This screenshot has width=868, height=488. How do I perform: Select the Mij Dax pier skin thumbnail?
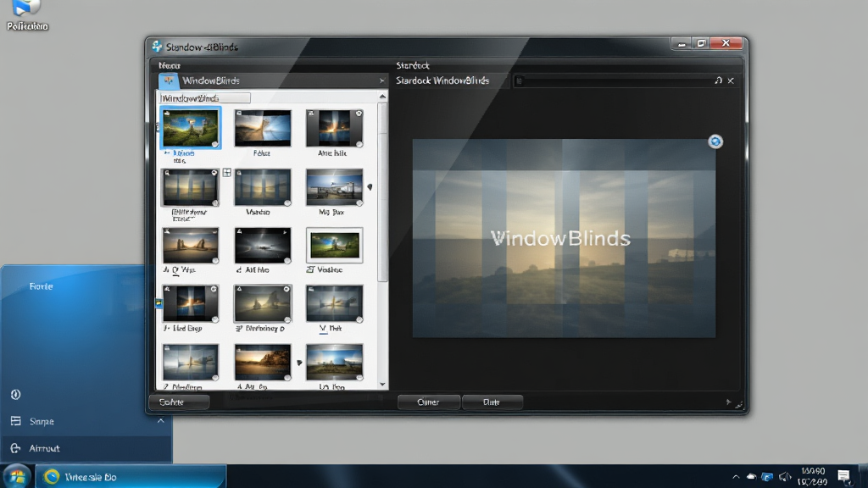pyautogui.click(x=334, y=187)
